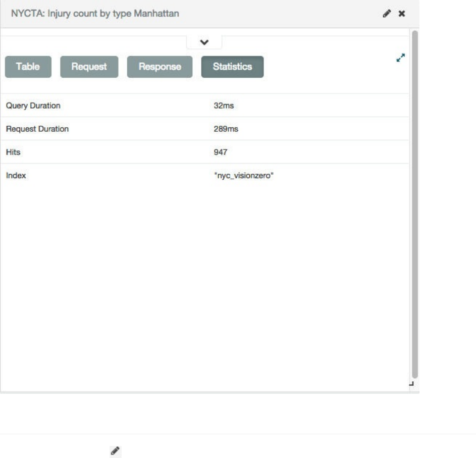Expand the panel using the fullscreen arrows icon
This screenshot has height=458, width=476.
pos(401,58)
